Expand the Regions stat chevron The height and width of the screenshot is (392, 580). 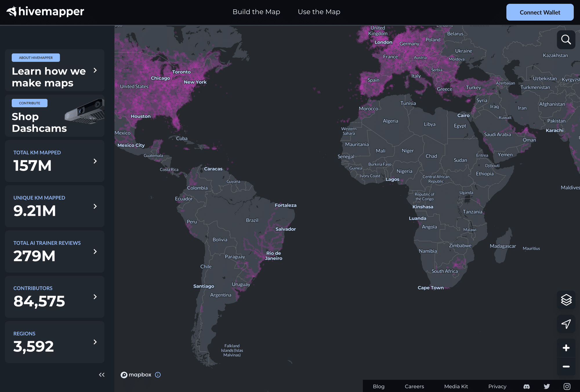tap(95, 342)
